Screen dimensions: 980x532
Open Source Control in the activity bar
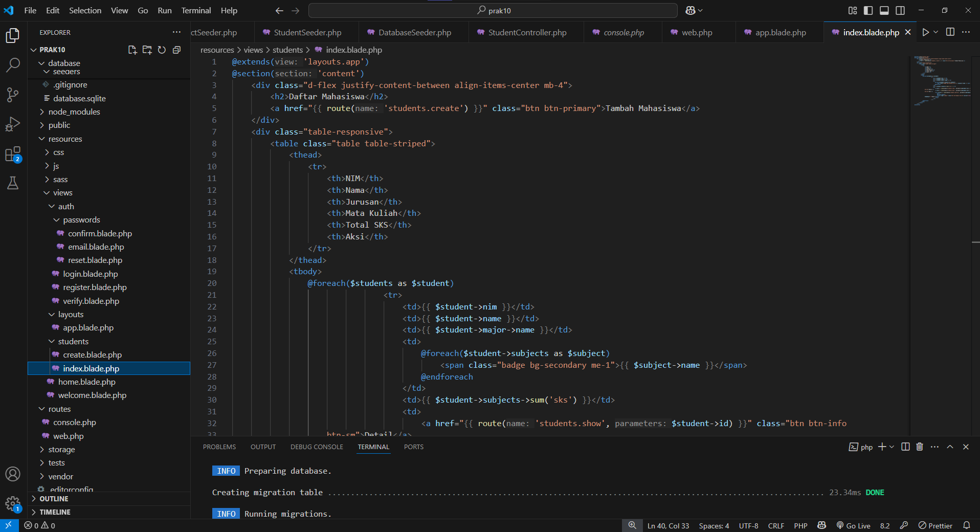(12, 95)
